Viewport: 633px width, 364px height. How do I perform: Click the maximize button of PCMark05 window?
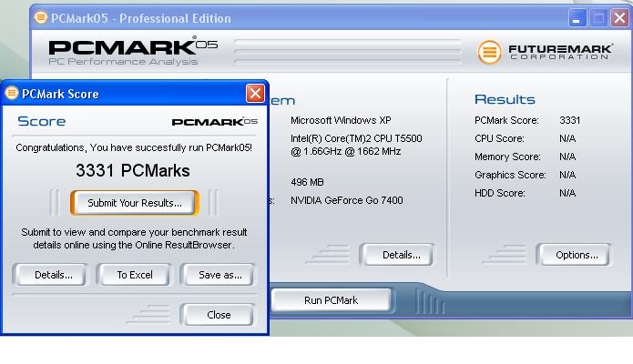coord(598,18)
